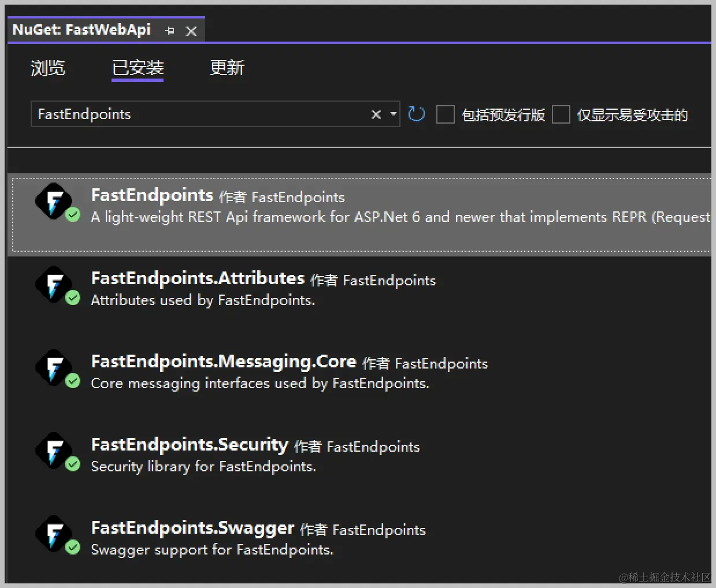The width and height of the screenshot is (716, 588).
Task: Expand the search history dropdown arrow
Action: pos(394,114)
